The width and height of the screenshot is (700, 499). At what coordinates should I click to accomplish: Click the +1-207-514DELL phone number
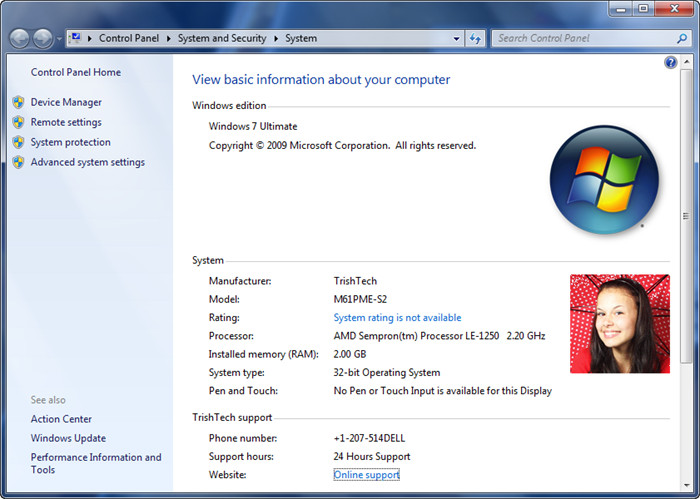369,438
